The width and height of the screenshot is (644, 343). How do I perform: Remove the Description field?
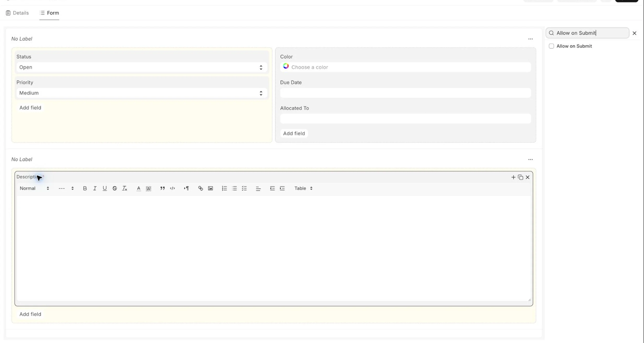click(x=528, y=177)
